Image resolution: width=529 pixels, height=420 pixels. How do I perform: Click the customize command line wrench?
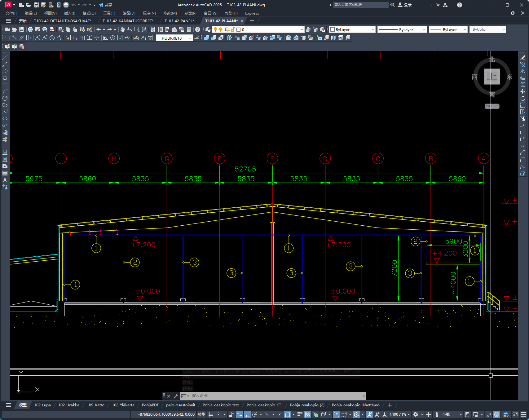coord(176,396)
